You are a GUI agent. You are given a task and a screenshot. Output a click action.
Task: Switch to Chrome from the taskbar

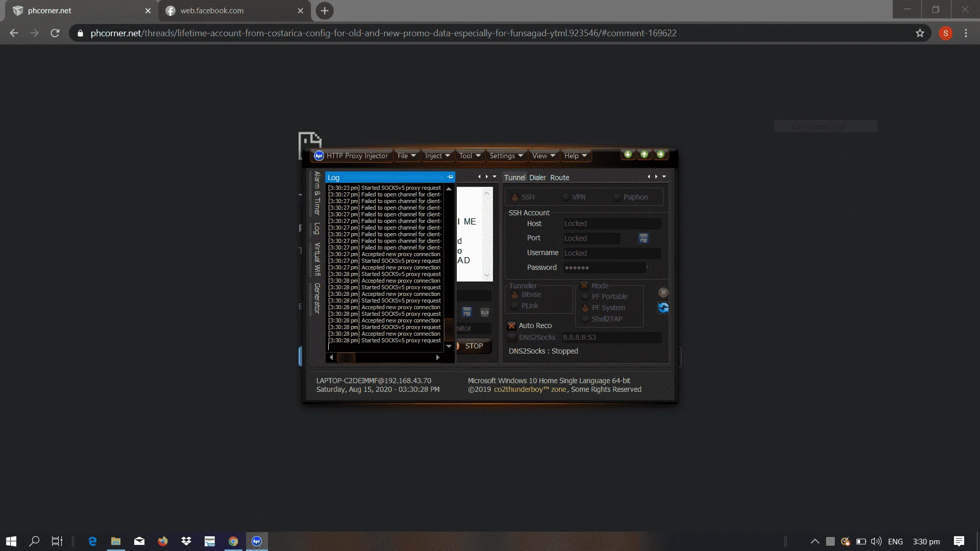pos(233,541)
